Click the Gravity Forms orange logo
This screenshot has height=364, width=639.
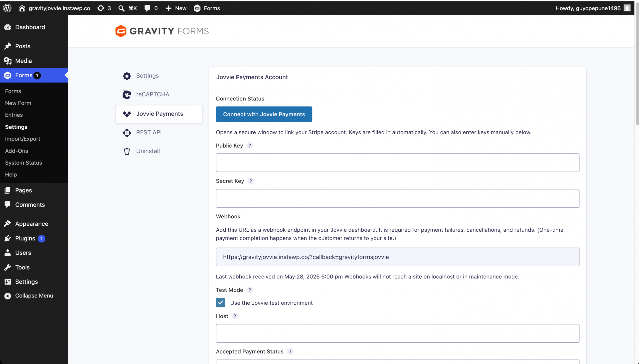(121, 31)
